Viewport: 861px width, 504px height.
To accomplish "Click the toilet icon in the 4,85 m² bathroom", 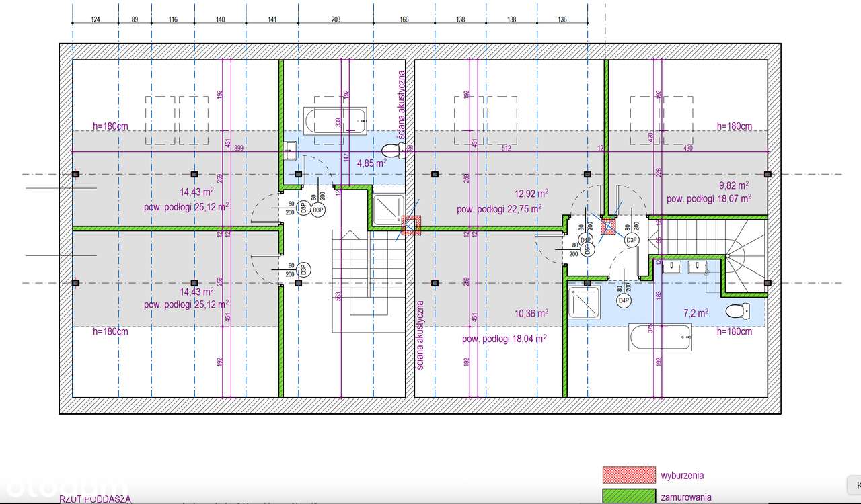I will tap(390, 149).
